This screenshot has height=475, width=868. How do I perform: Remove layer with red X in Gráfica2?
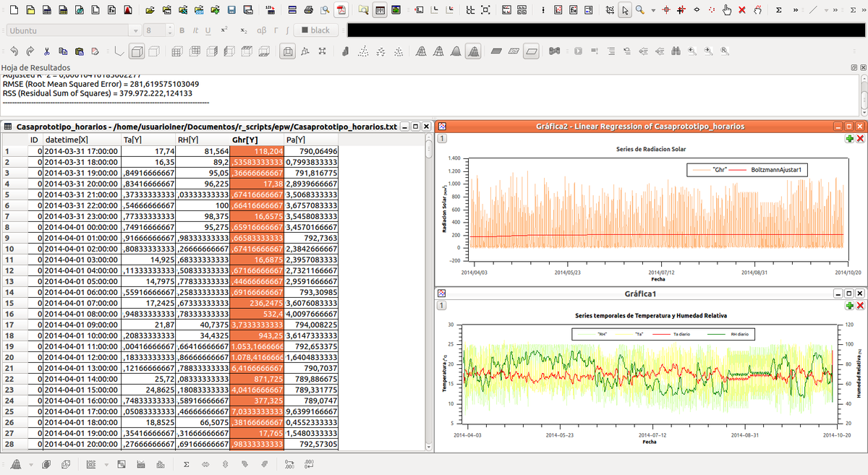click(860, 138)
